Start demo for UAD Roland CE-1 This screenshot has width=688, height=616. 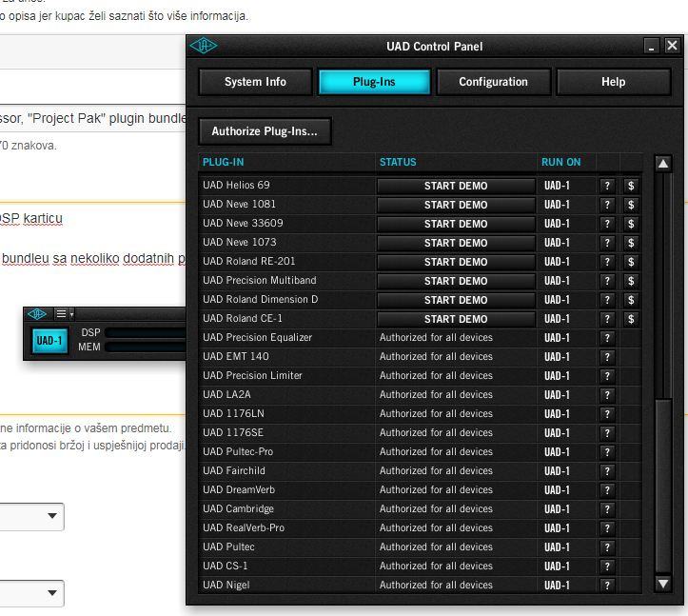(x=456, y=319)
